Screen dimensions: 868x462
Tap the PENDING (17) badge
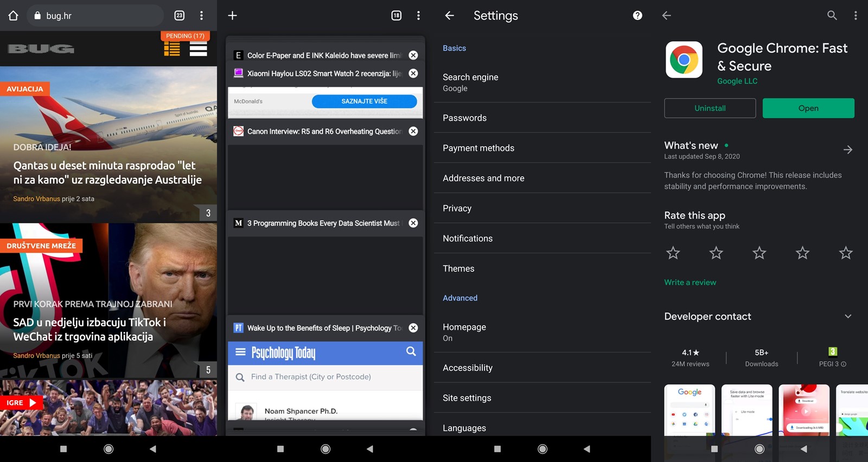[185, 36]
